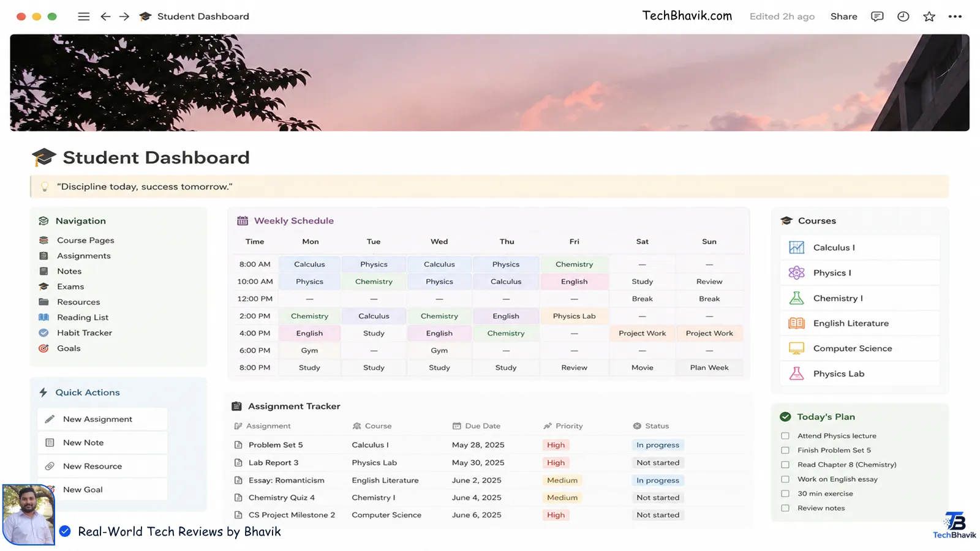
Task: Go back with the left arrow
Action: pos(105,17)
